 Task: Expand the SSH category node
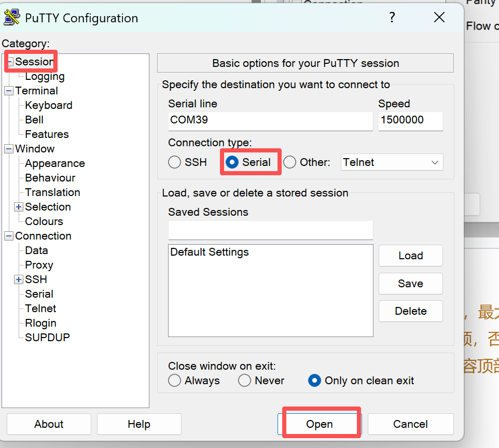[x=19, y=279]
